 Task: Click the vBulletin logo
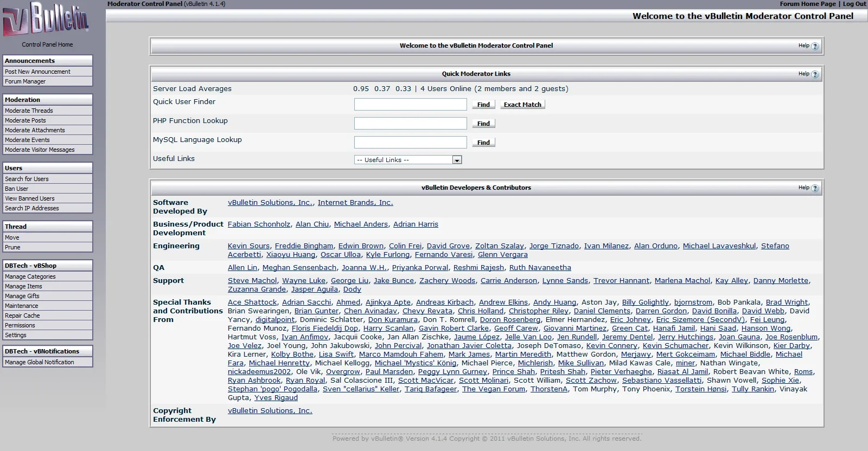click(46, 19)
